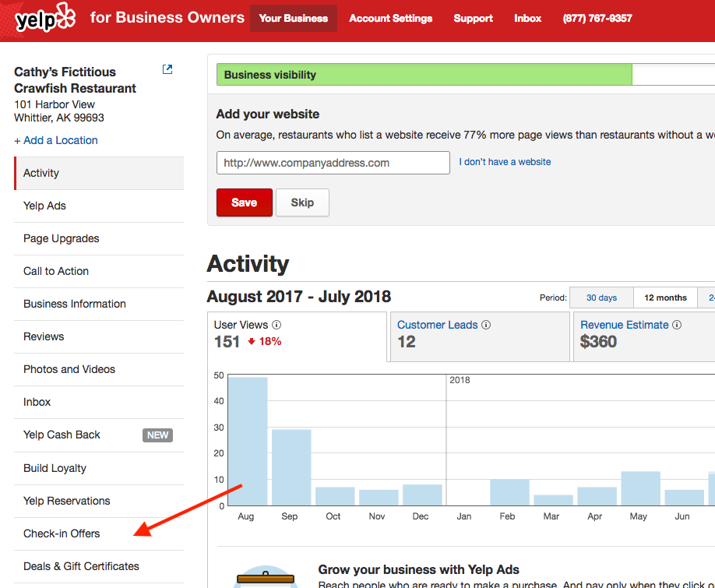Viewport: 715px width, 588px height.
Task: Click the User Views info icon
Action: tap(276, 325)
